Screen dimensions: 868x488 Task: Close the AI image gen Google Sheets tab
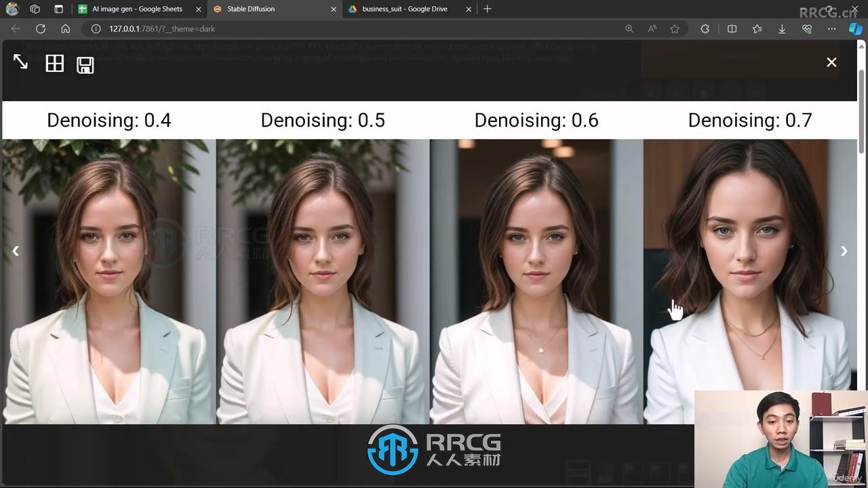[199, 9]
